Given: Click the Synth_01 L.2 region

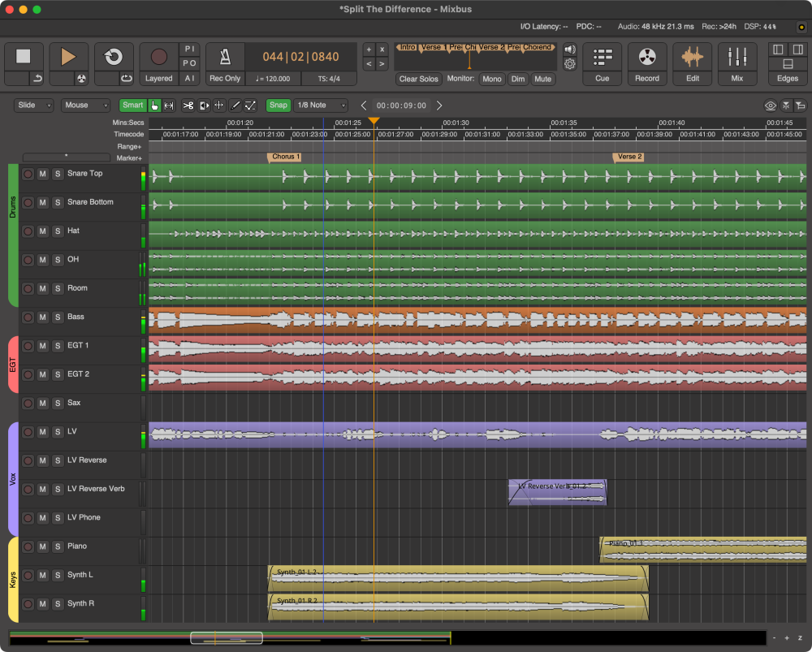Looking at the screenshot, I should point(458,579).
